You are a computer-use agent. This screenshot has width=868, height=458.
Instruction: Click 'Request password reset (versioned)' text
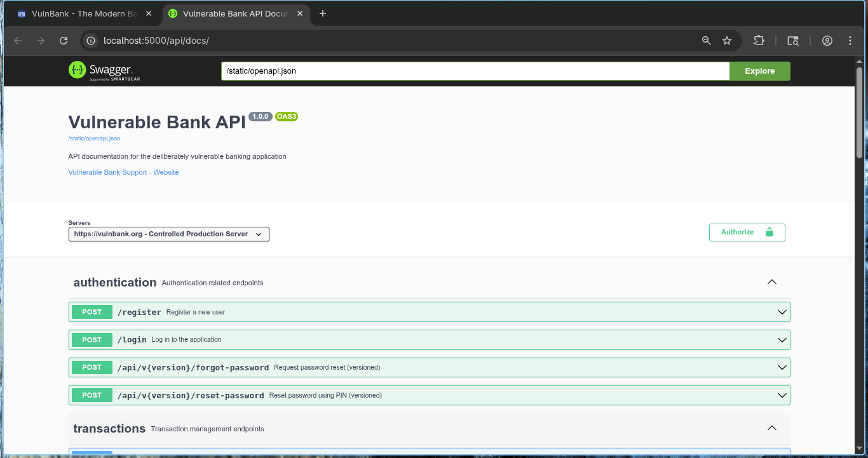click(327, 367)
